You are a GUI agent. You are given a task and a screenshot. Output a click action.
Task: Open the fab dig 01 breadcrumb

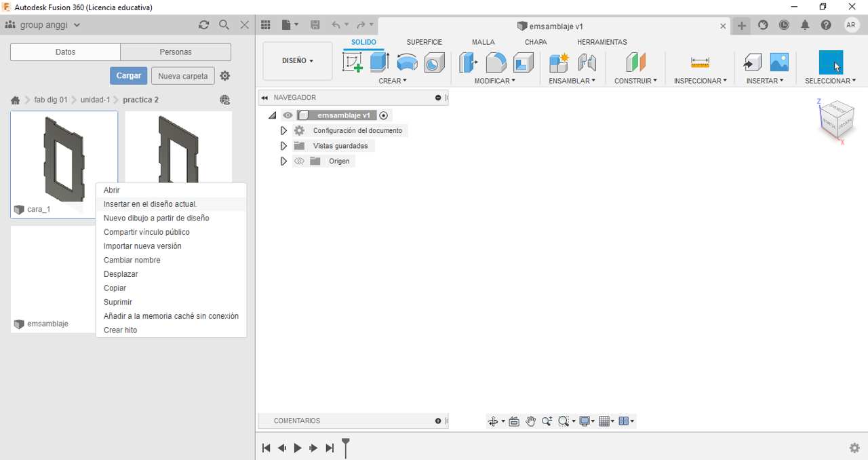click(51, 100)
